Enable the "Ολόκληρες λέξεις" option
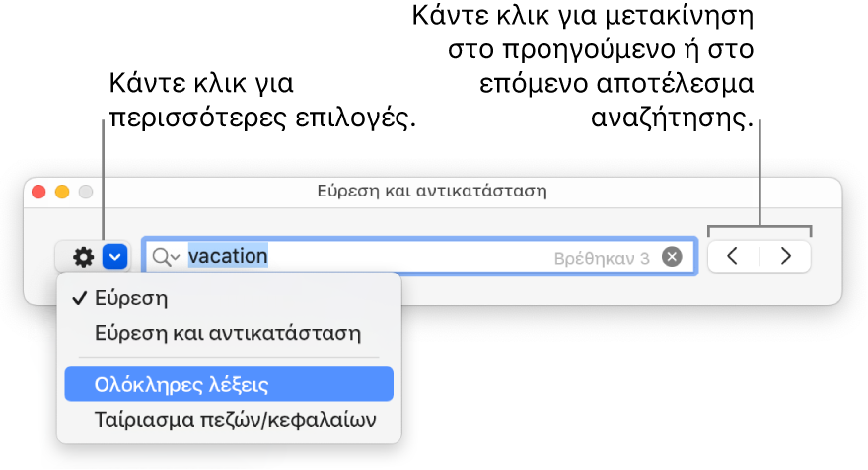Screen dimensions: 868x470 tap(181, 384)
